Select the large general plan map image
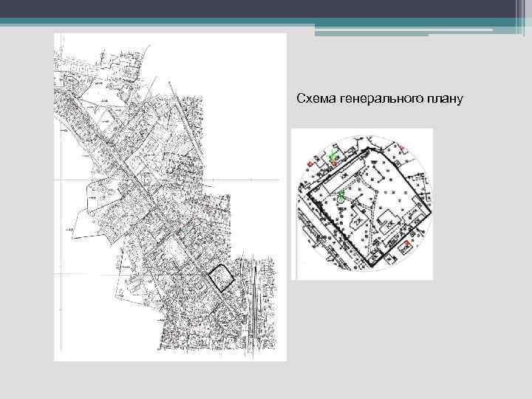Viewport: 532px width, 399px height. pos(170,197)
